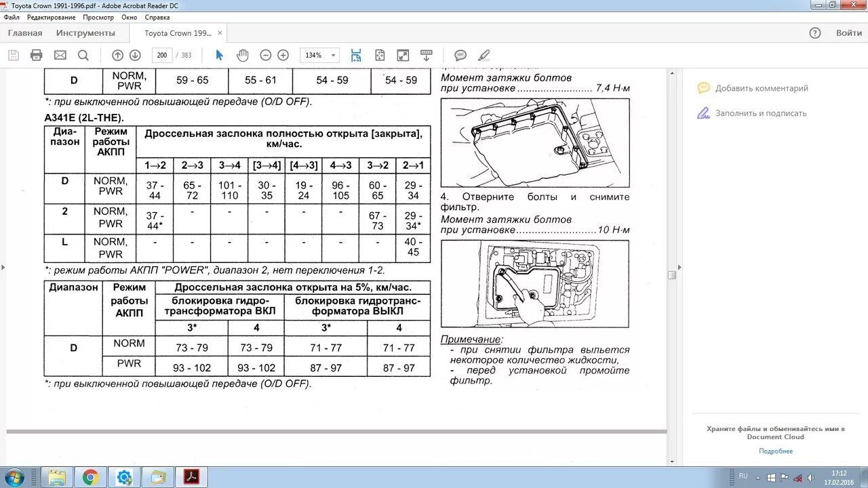868x488 pixels.
Task: Click table cell '101 - 110'
Action: 229,190
